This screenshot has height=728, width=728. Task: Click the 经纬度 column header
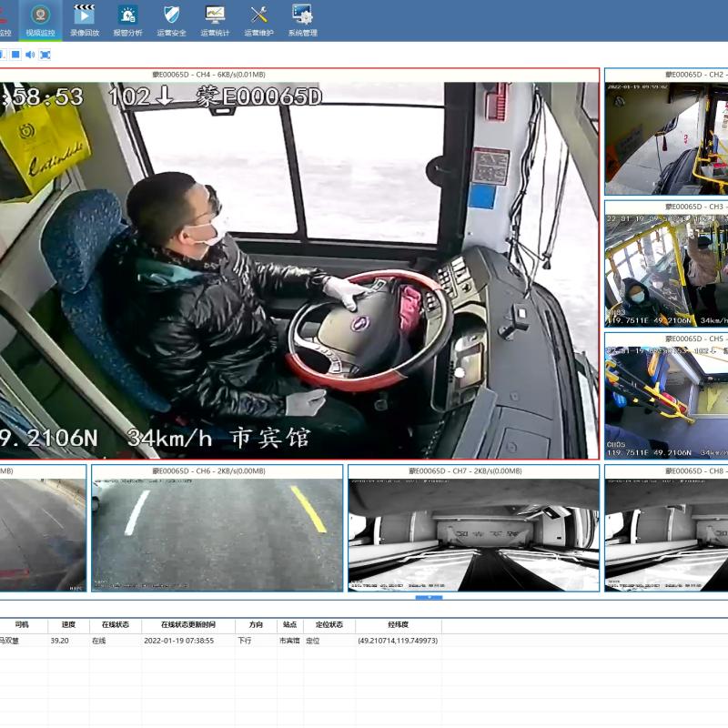(398, 625)
